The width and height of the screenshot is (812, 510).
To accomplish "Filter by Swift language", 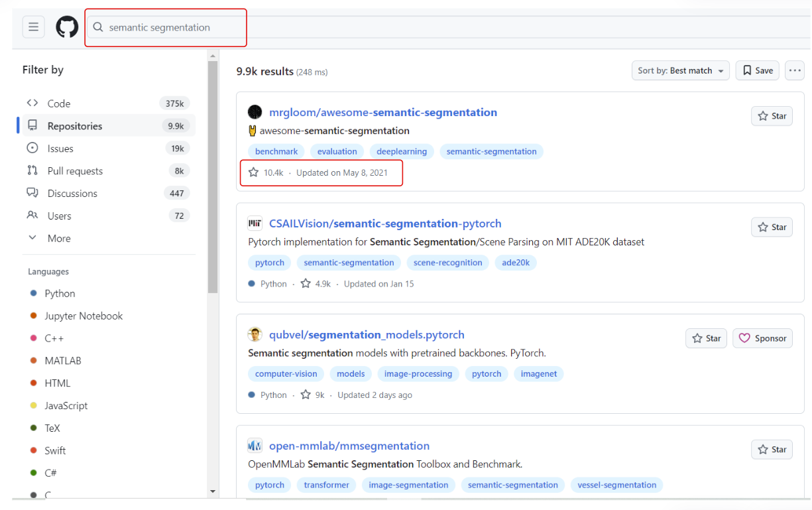I will coord(48,450).
